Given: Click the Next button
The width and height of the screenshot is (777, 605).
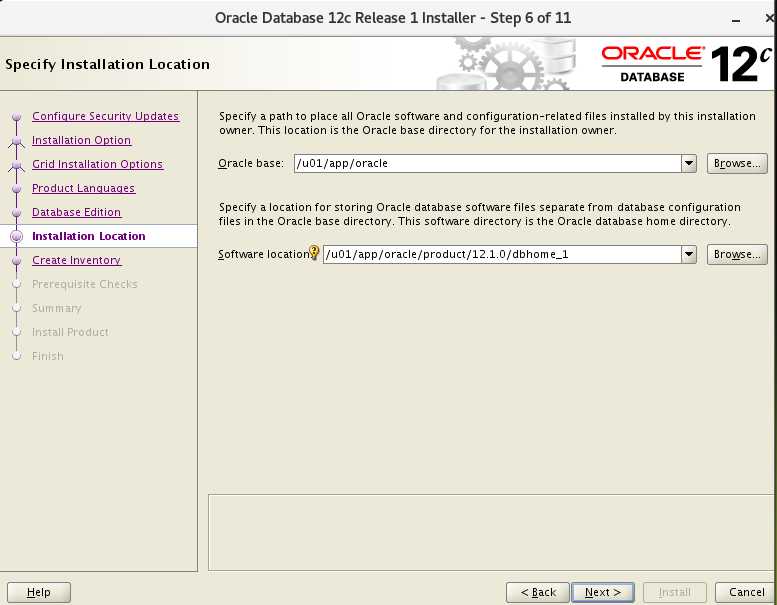Looking at the screenshot, I should click(x=603, y=592).
